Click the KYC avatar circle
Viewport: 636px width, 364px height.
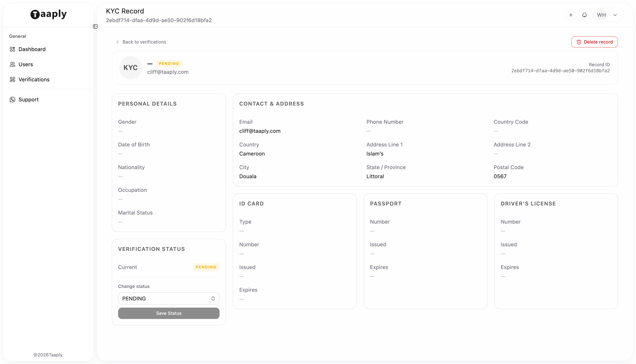(x=131, y=68)
